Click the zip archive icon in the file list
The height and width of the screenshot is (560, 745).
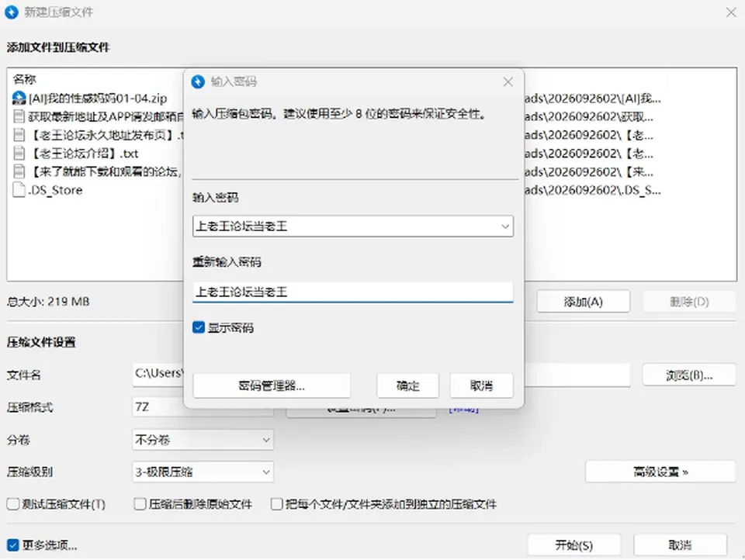(19, 99)
